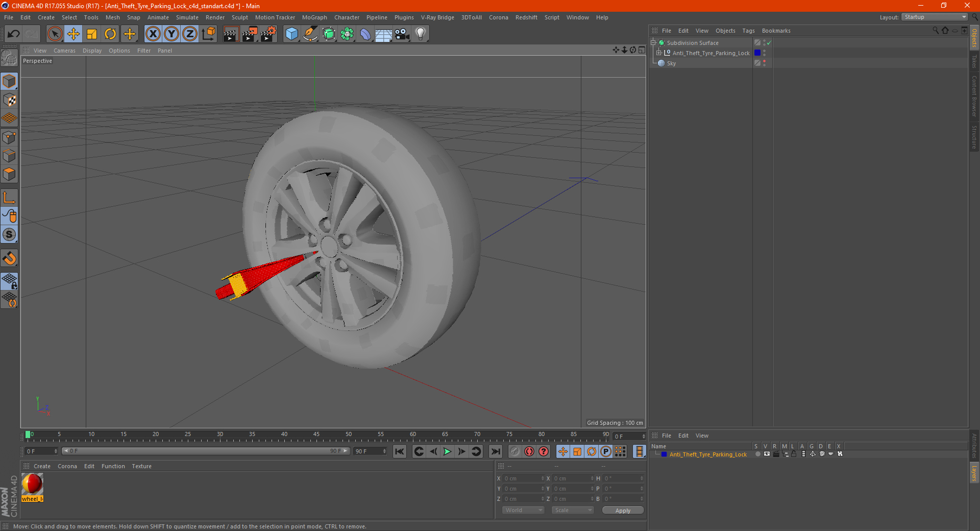The width and height of the screenshot is (980, 531).
Task: Click the end frame 90 F field
Action: click(x=371, y=451)
